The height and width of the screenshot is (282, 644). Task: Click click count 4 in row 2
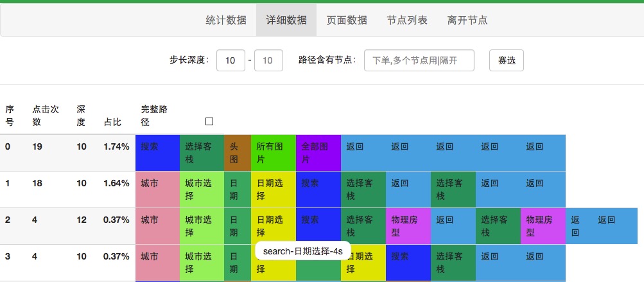[x=35, y=220]
